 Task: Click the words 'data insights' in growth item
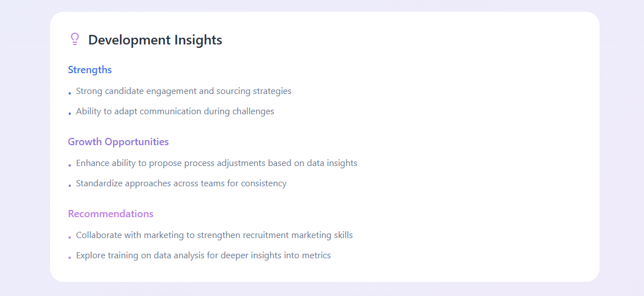click(337, 163)
